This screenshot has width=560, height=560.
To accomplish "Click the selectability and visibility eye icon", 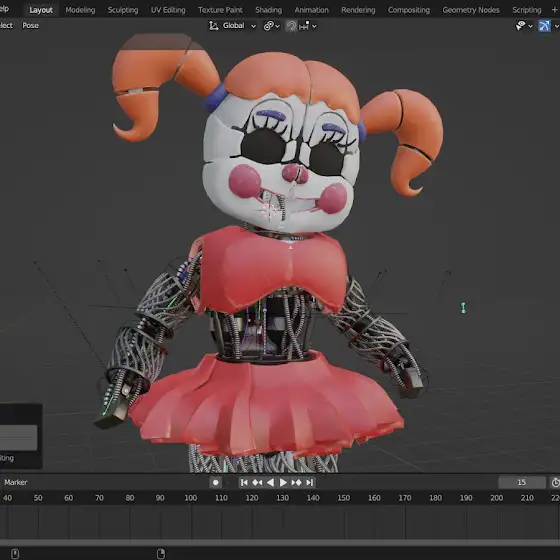I will coord(521,26).
